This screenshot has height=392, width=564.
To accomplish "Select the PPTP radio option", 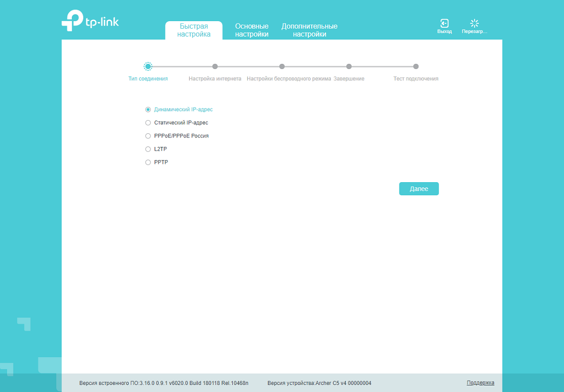I will [x=148, y=162].
